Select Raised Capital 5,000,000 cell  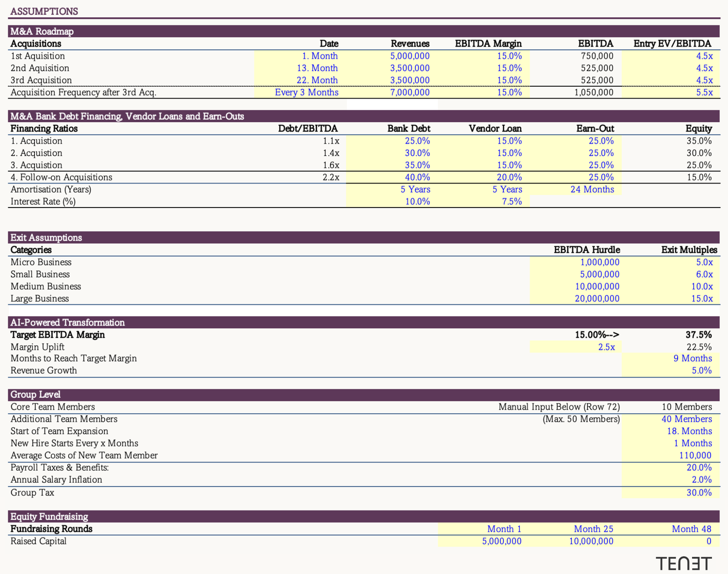484,541
